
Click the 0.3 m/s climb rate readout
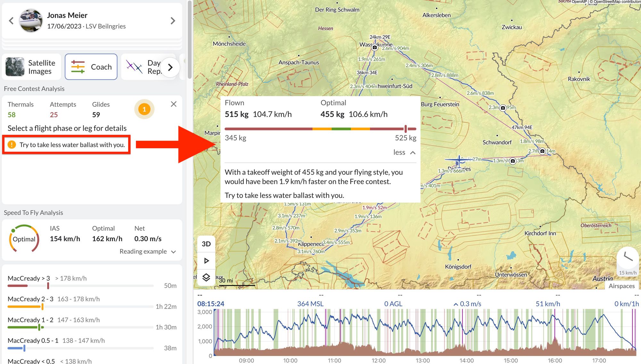tap(467, 304)
